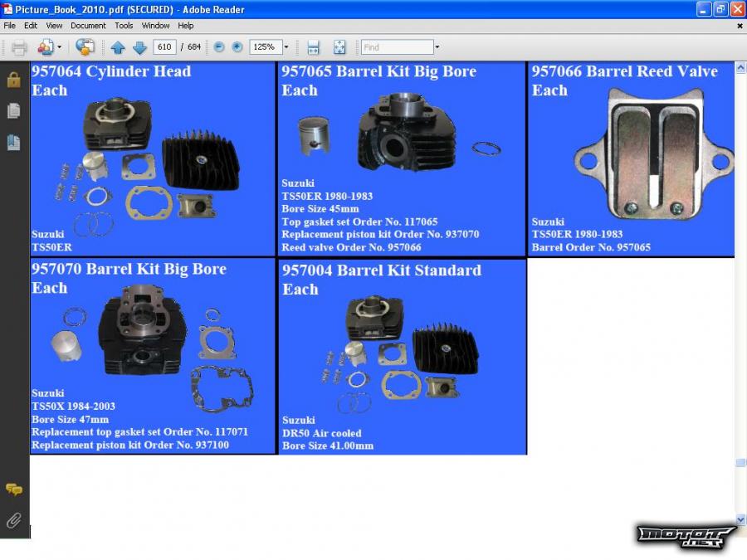Click the zoom in plus button
This screenshot has width=747, height=560.
(237, 47)
